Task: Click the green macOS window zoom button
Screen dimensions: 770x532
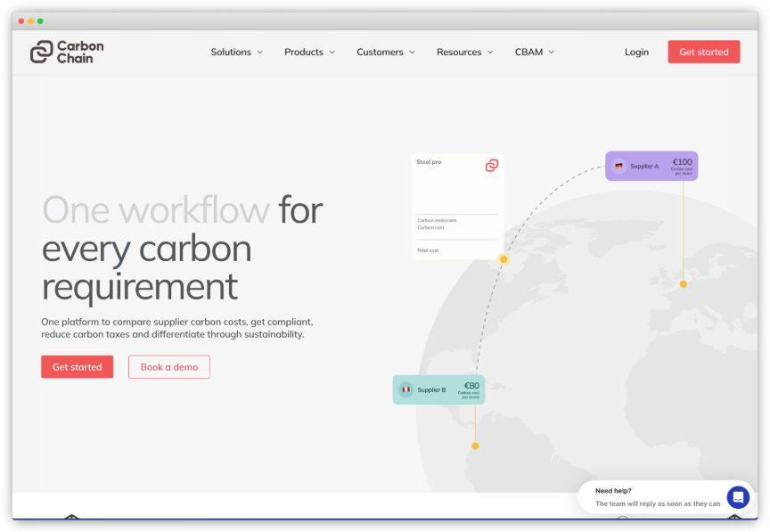Action: [x=40, y=21]
